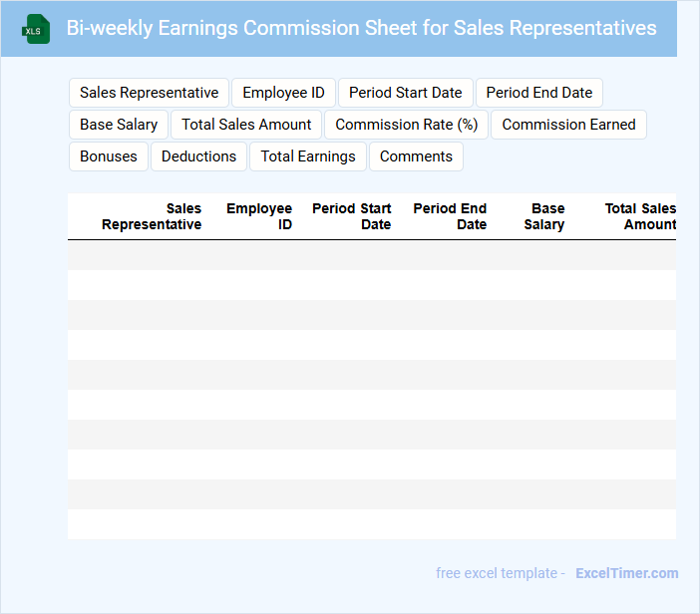Click the Sales Representative column header

tap(152, 216)
